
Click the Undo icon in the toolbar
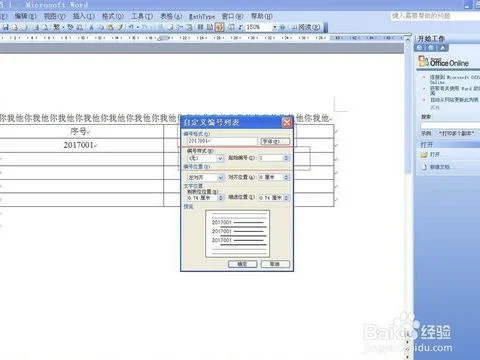(131, 27)
